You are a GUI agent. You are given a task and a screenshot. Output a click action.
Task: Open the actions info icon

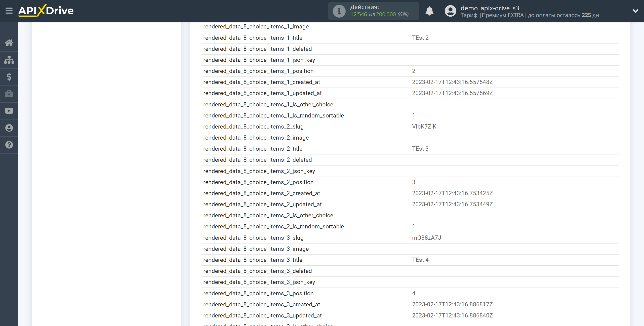coord(339,11)
